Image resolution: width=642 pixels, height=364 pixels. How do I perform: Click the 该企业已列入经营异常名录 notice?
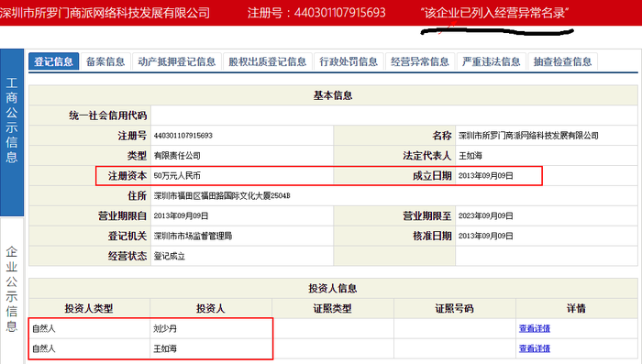coord(494,13)
